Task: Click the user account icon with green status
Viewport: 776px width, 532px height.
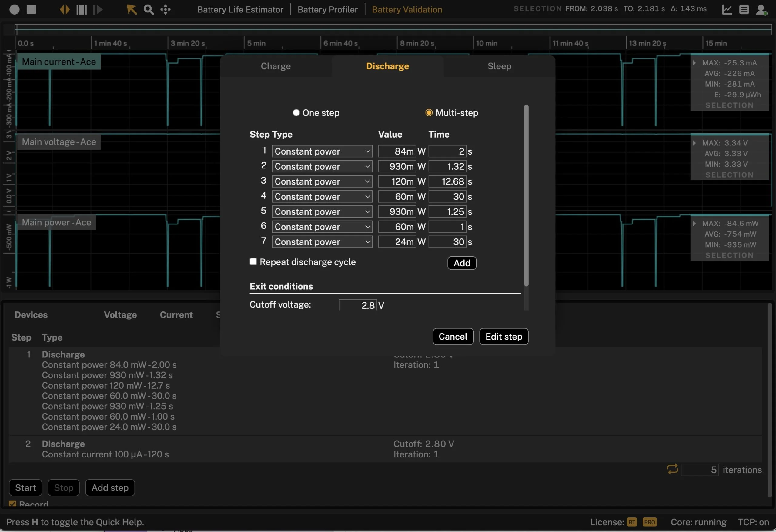Action: point(762,9)
